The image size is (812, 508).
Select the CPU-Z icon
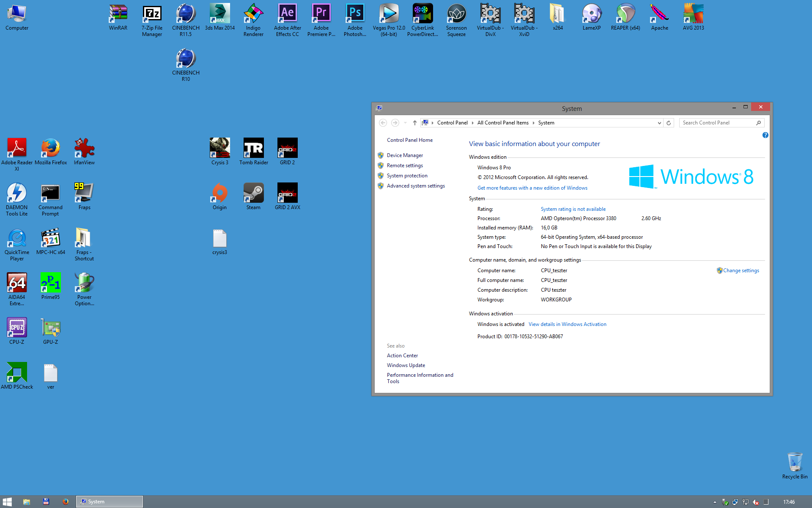tap(16, 331)
